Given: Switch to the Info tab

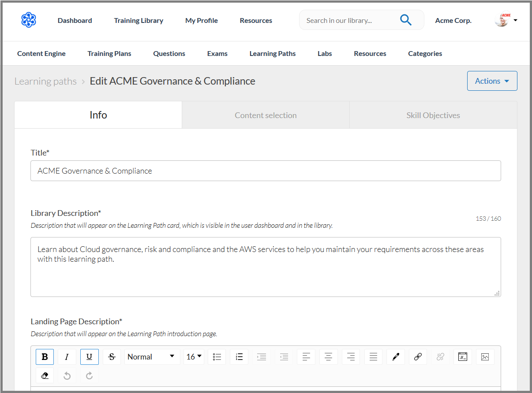Looking at the screenshot, I should [98, 115].
